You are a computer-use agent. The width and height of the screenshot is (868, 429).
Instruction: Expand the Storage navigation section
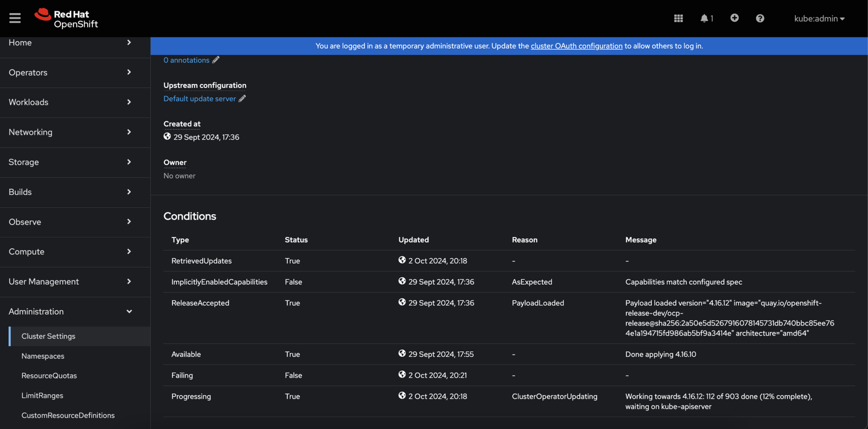[x=75, y=162]
